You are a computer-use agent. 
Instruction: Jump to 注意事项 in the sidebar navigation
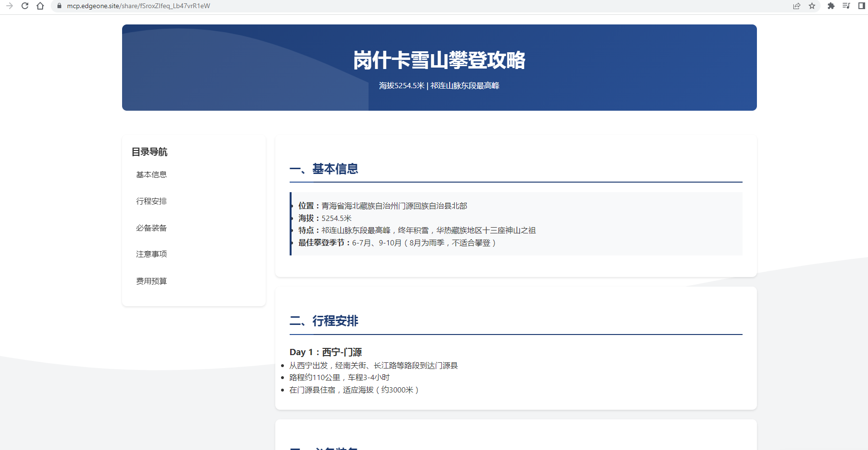coord(151,254)
